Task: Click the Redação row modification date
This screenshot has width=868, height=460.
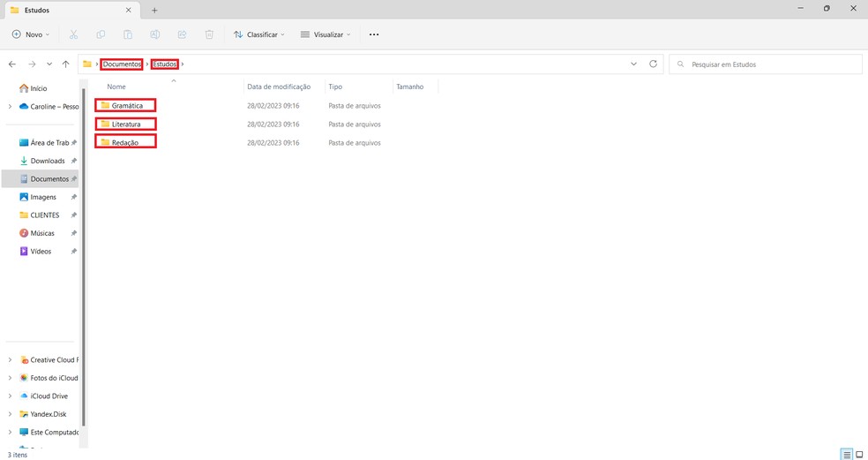Action: coord(273,142)
